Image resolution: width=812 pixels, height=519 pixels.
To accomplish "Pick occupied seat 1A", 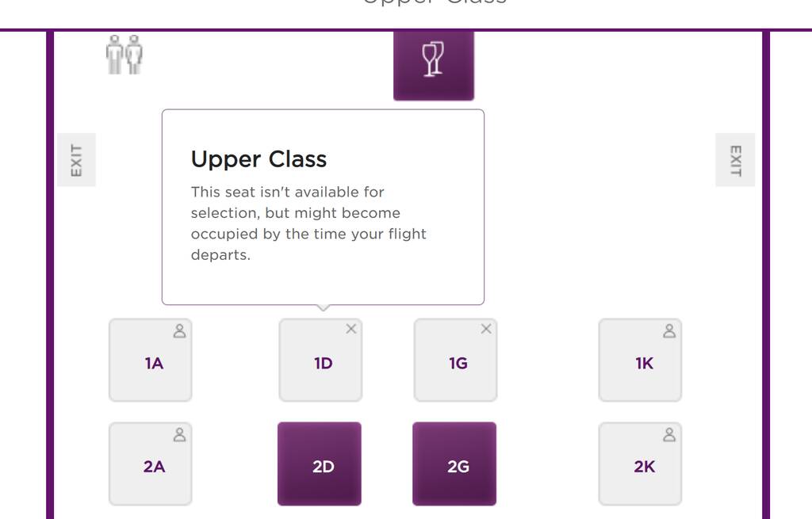I will (150, 361).
